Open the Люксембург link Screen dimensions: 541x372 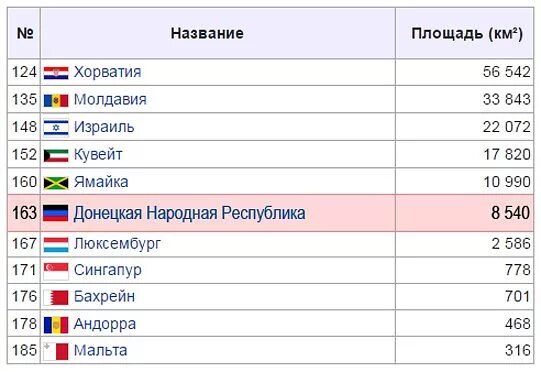pyautogui.click(x=117, y=244)
